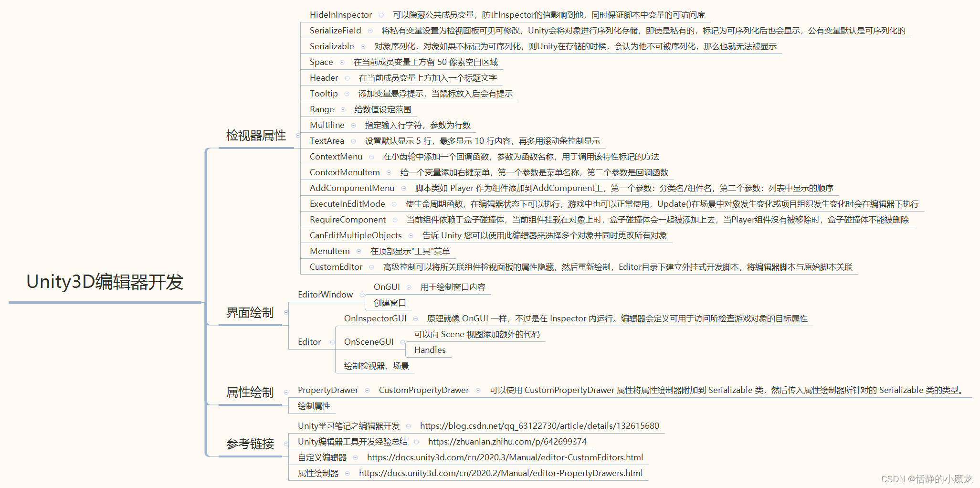This screenshot has height=488, width=980.
Task: Collapse the Editor node circle
Action: [x=332, y=342]
